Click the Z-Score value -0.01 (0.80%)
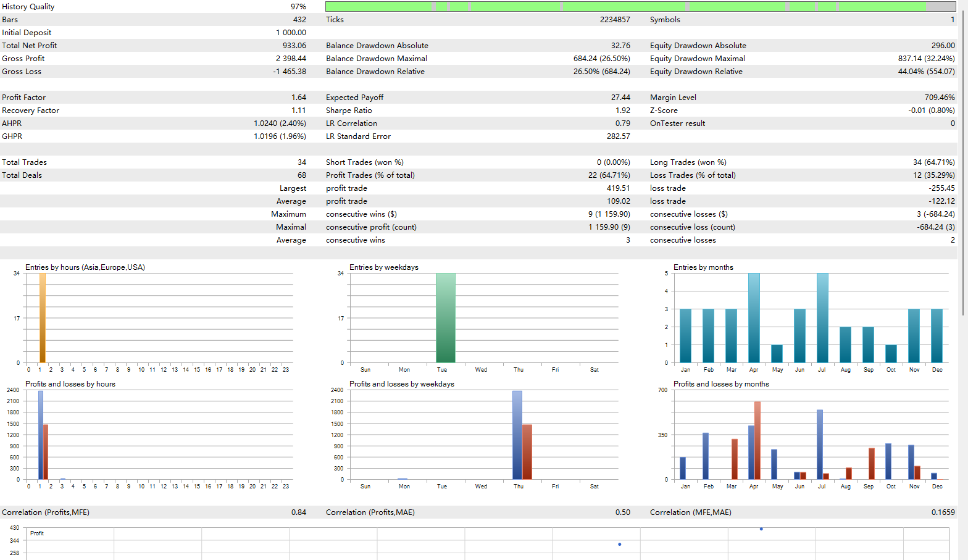Image resolution: width=968 pixels, height=560 pixels. click(x=932, y=110)
